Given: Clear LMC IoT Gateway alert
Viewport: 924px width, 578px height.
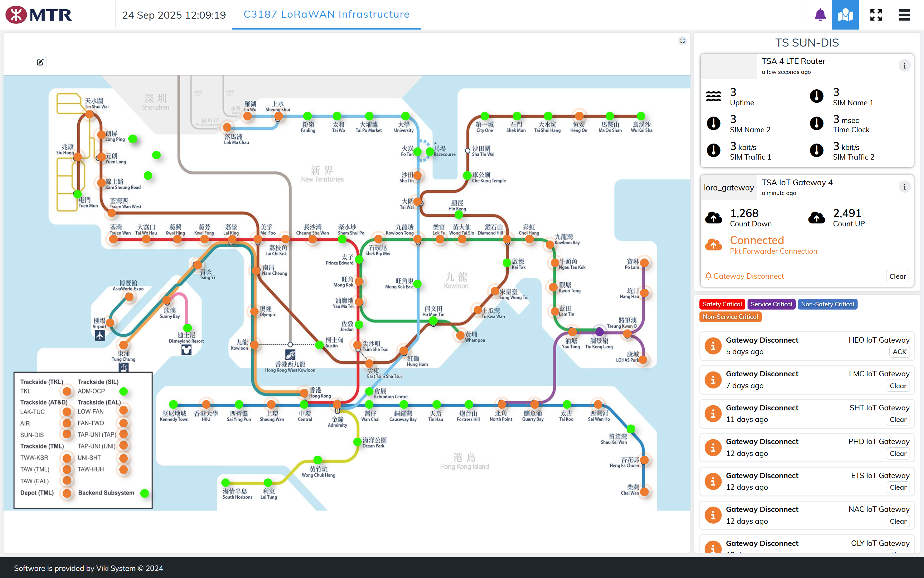Looking at the screenshot, I should (x=898, y=386).
